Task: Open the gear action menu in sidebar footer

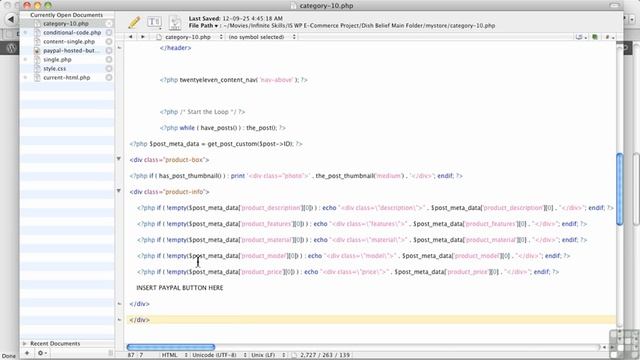Action: click(42, 353)
